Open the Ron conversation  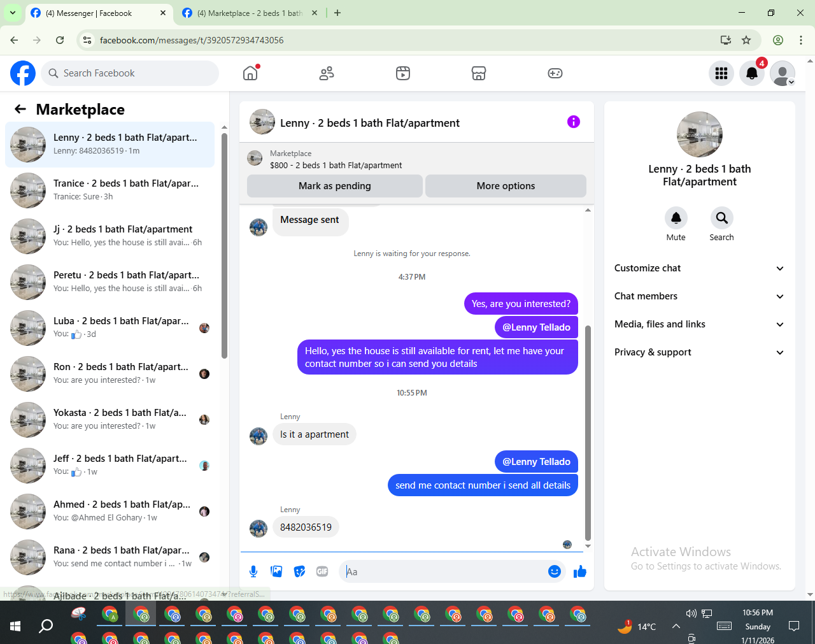tap(110, 374)
